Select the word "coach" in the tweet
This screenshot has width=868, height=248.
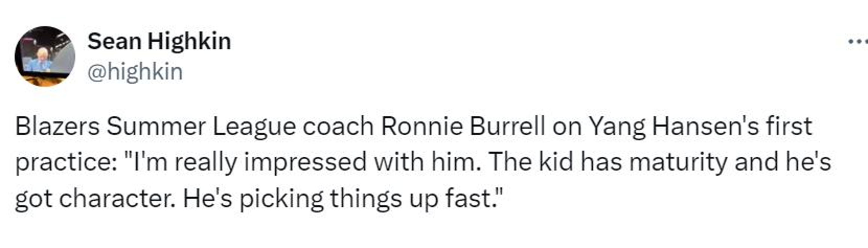pyautogui.click(x=338, y=126)
